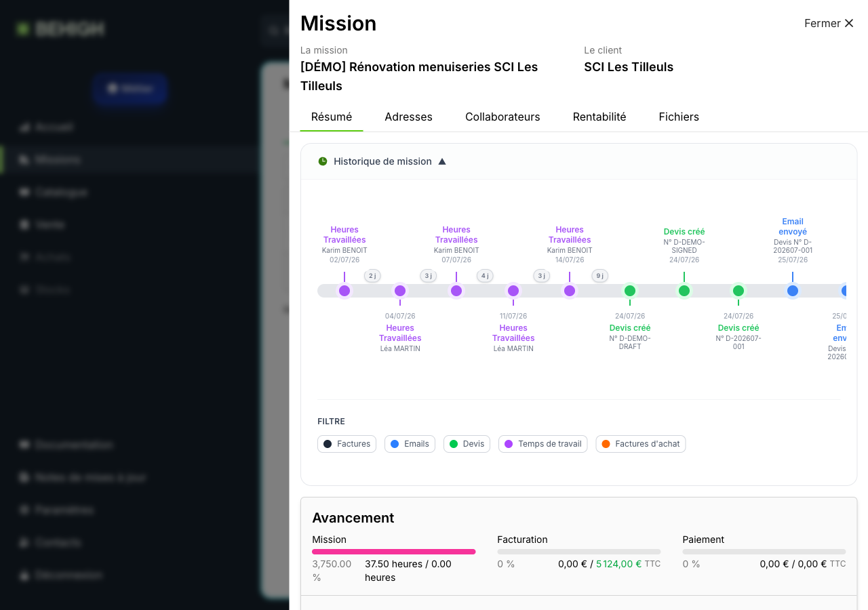
Task: Select the 11/07/26 Léa MARTIN timeline dot
Action: [x=513, y=291]
